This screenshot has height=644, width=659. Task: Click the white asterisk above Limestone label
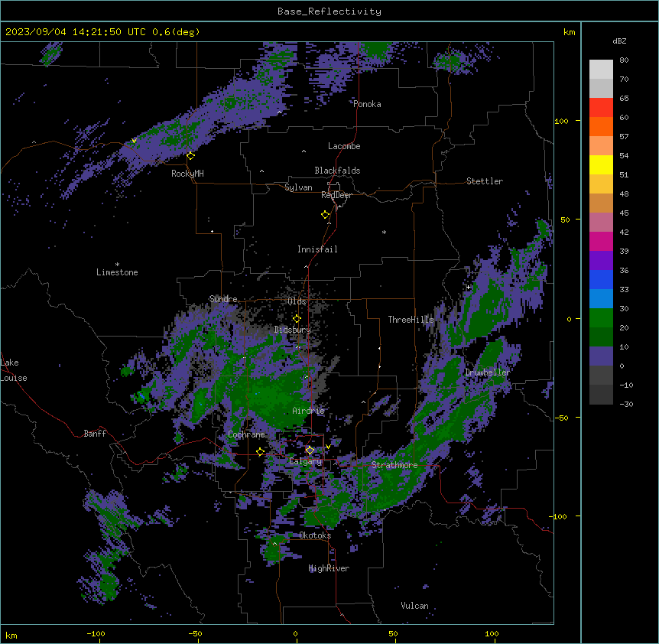click(x=117, y=265)
